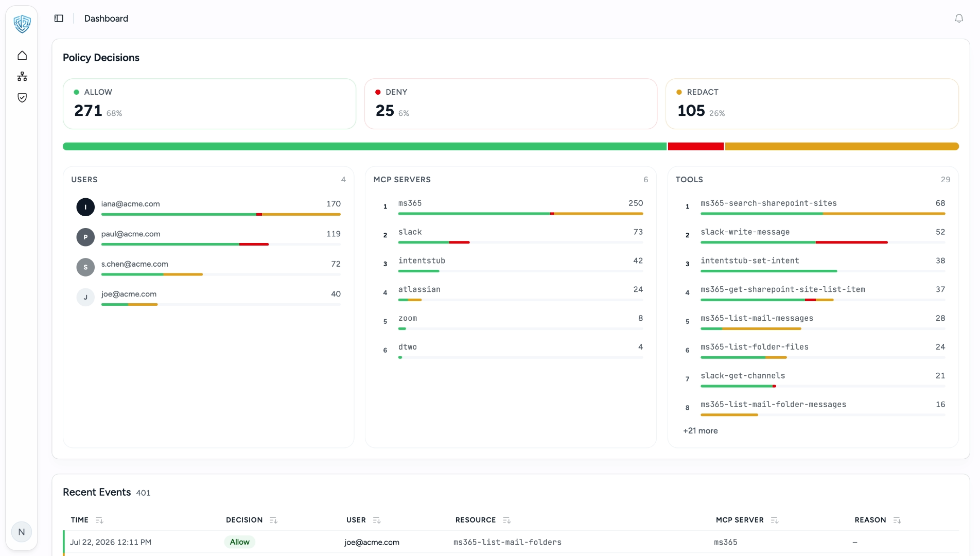Select joe@acme.com in Users list
The width and height of the screenshot is (980, 556).
tap(208, 297)
